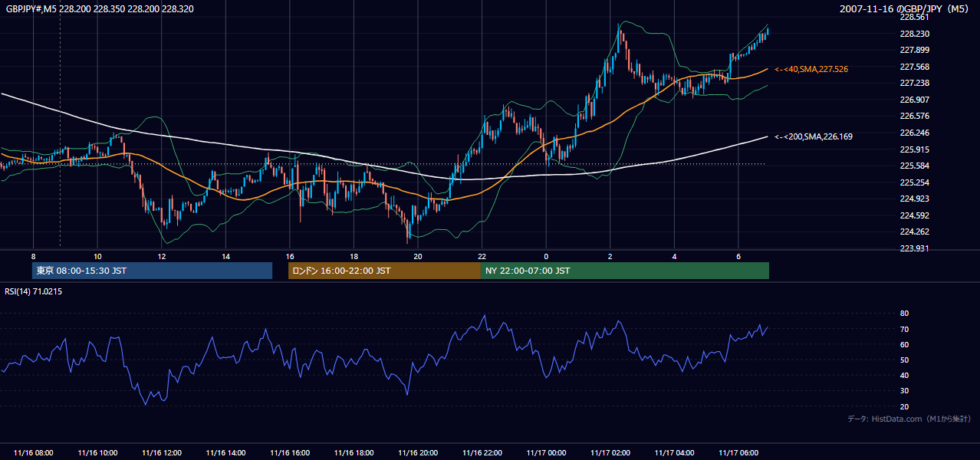Viewport: 980px width, 460px height.
Task: Click price axis label 226.907
Action: pos(913,100)
